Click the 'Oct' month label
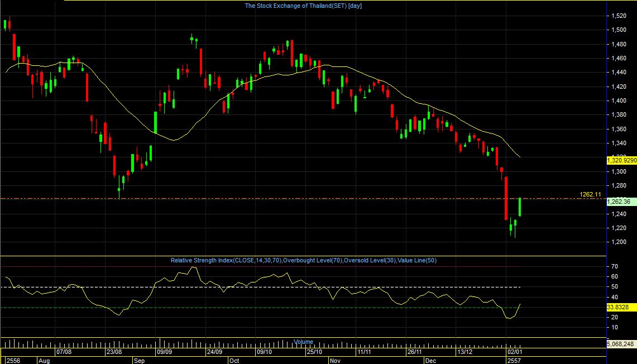Image resolution: width=637 pixels, height=364 pixels. tap(234, 360)
